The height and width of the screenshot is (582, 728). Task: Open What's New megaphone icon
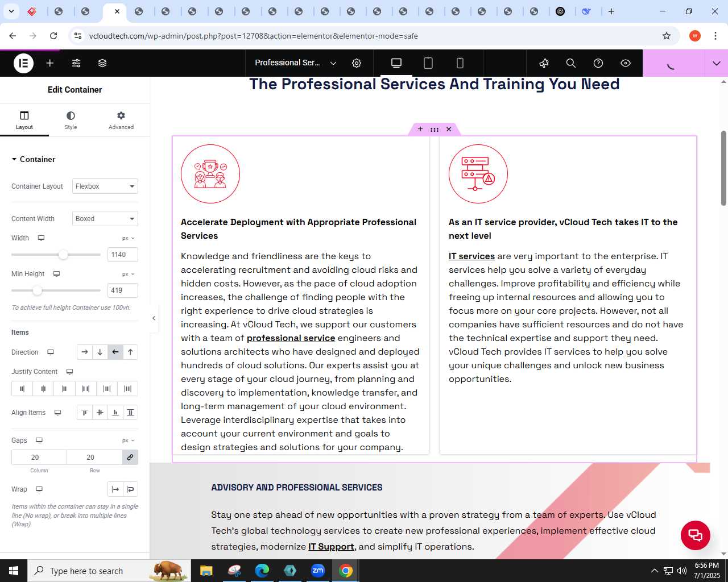pyautogui.click(x=544, y=63)
